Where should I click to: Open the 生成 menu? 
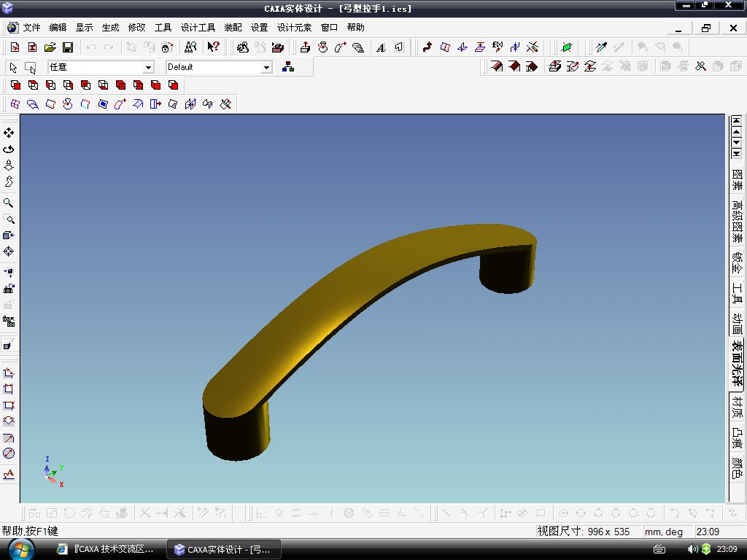pos(111,28)
